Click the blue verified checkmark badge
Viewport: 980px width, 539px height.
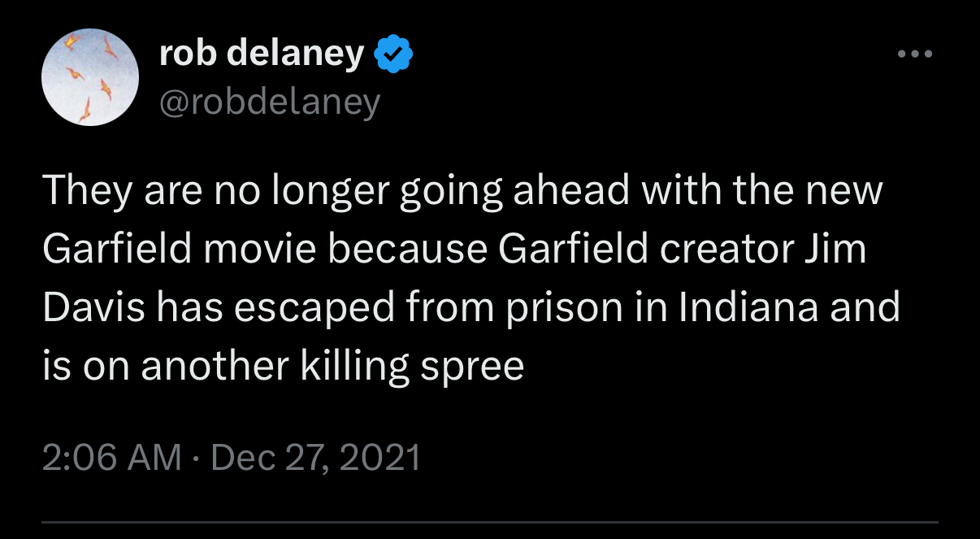tap(393, 54)
